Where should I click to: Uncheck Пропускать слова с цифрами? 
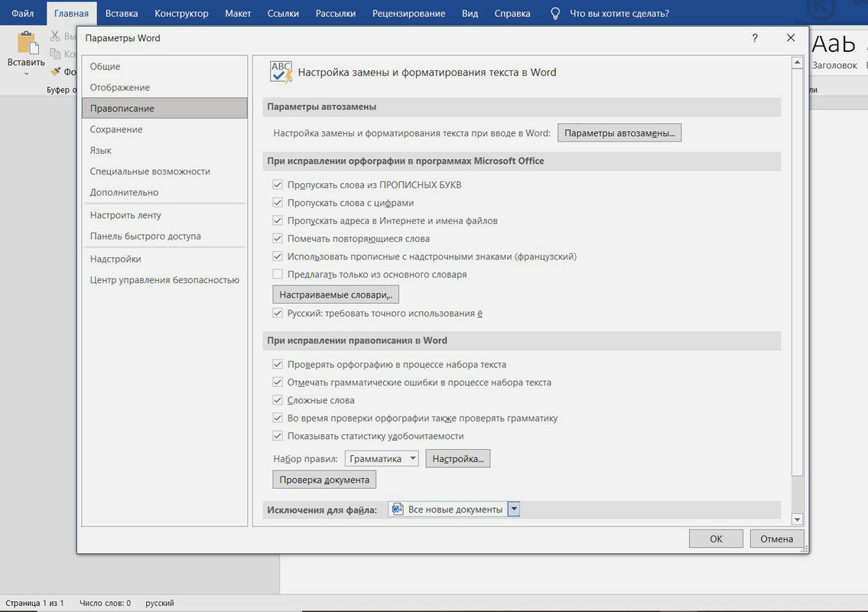[278, 203]
